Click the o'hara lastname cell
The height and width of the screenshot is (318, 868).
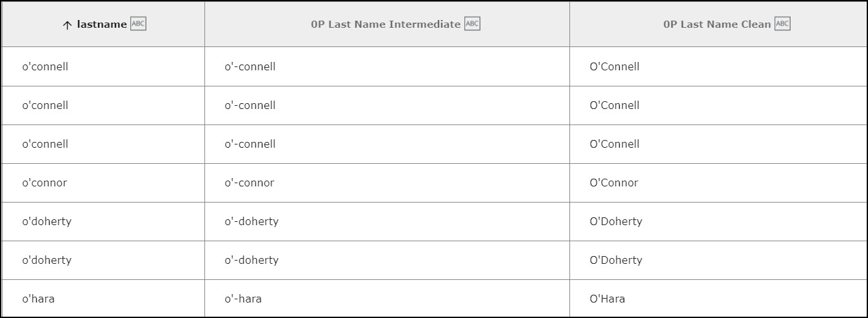point(103,298)
